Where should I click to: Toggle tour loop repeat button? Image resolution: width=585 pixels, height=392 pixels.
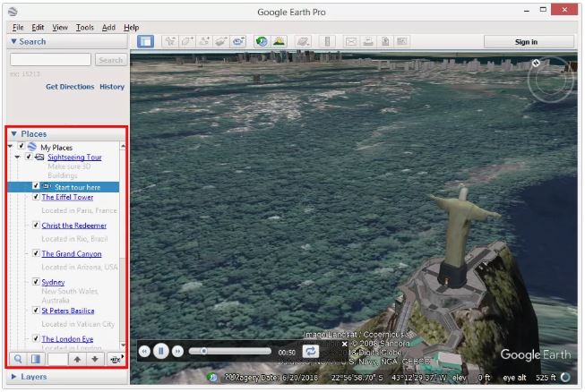pos(310,351)
